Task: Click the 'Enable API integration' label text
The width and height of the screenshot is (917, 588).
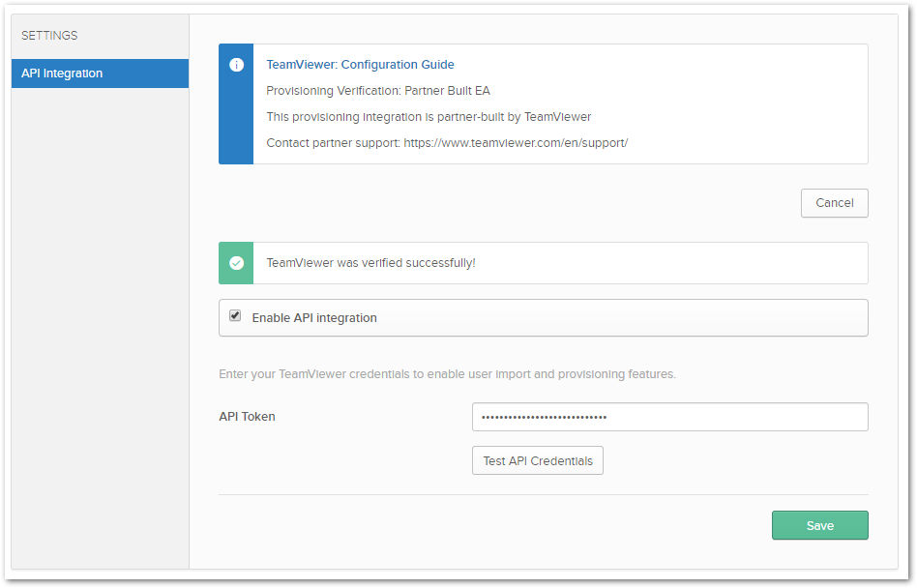Action: pos(314,318)
